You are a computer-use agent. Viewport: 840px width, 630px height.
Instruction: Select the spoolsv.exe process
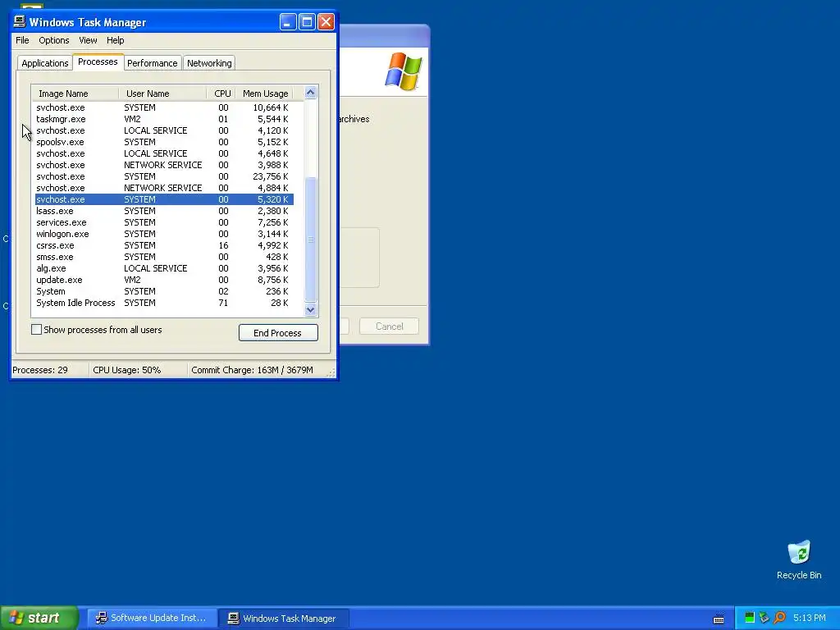[164, 142]
